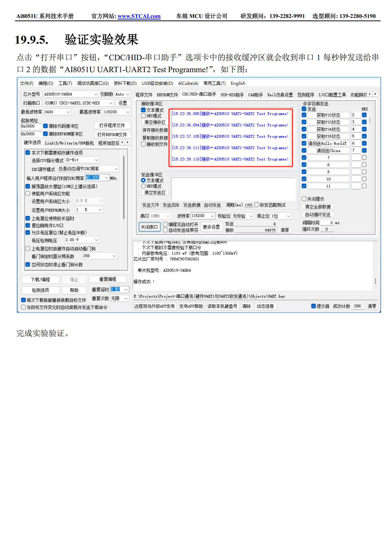392x533 pixels.
Task: Expand the 引脚数 Auto dropdown
Action: click(x=128, y=94)
